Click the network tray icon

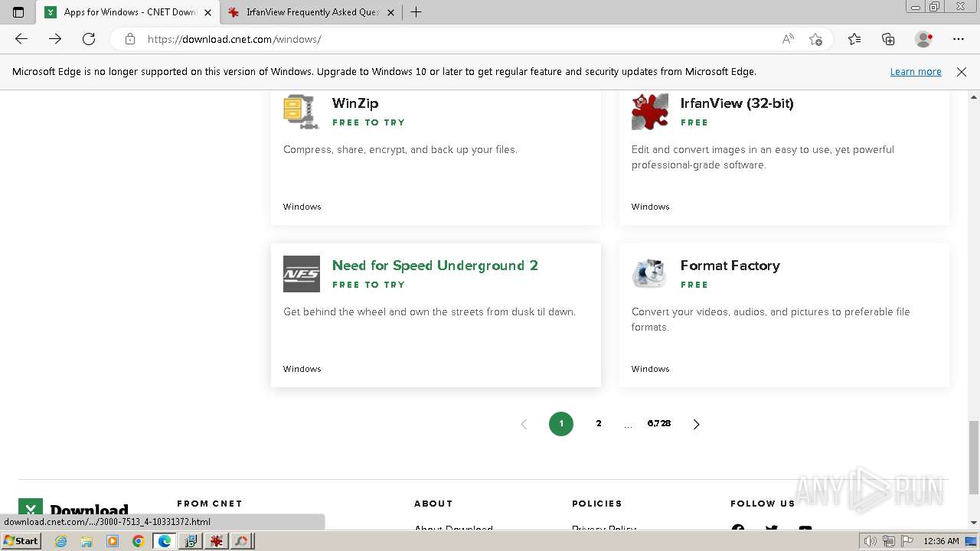pyautogui.click(x=889, y=541)
